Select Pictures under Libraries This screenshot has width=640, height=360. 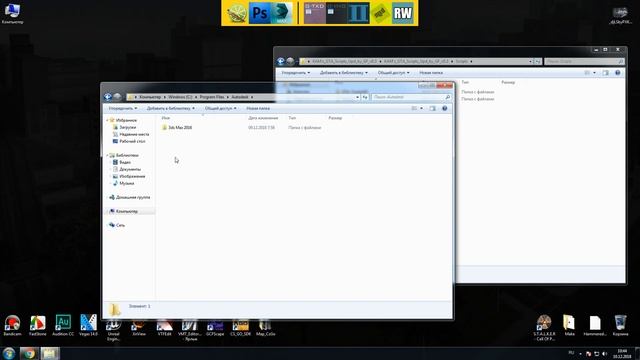pos(132,176)
